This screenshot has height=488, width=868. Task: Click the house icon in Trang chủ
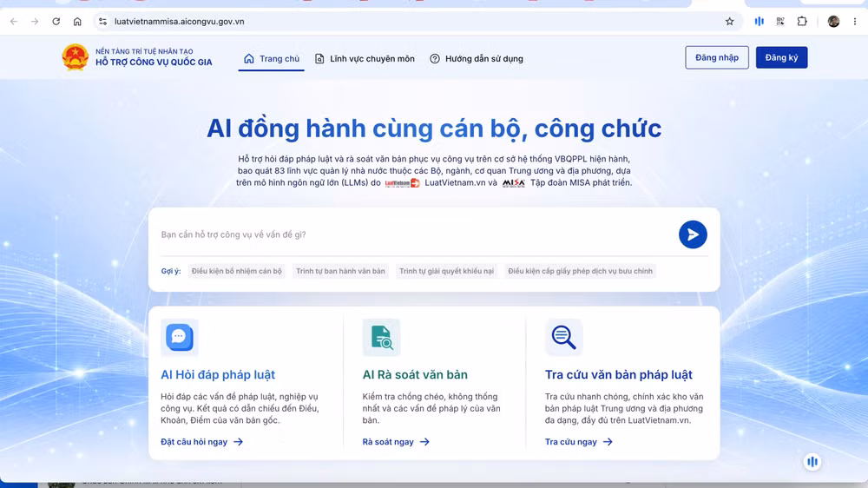[x=249, y=59]
